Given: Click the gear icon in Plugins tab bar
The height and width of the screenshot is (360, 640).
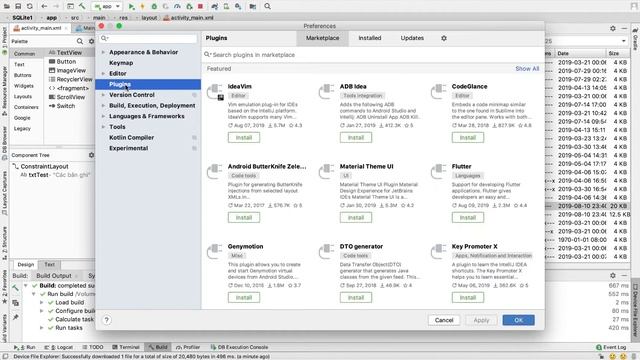Looking at the screenshot, I should (444, 38).
